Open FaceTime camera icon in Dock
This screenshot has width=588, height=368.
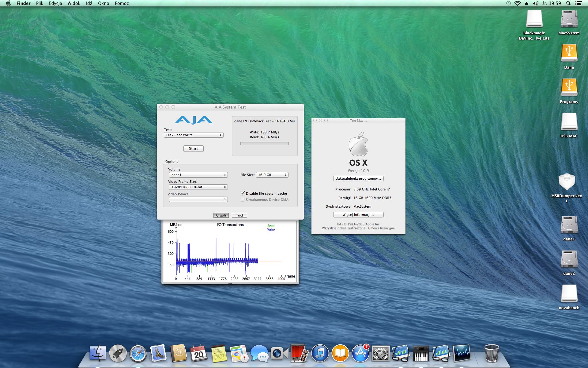(x=280, y=353)
